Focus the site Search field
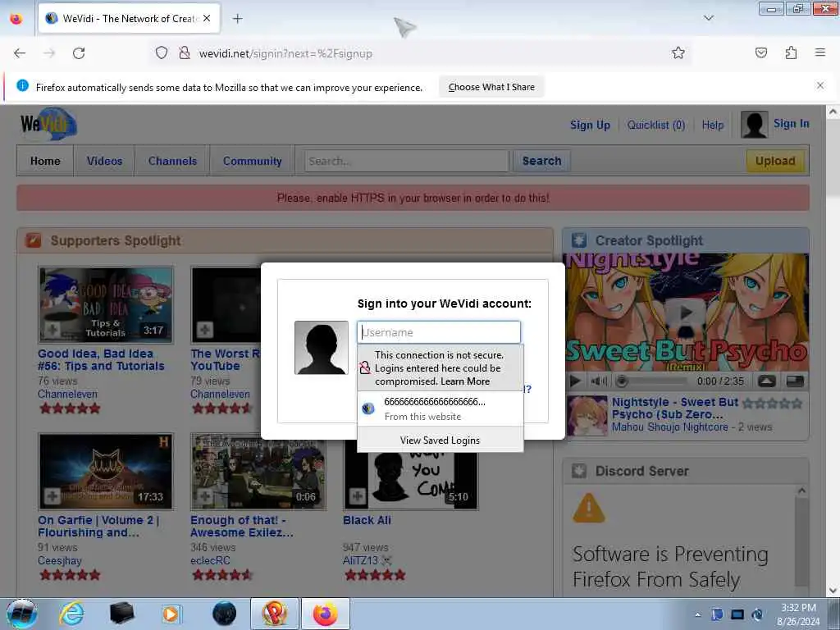This screenshot has width=840, height=630. (x=407, y=161)
